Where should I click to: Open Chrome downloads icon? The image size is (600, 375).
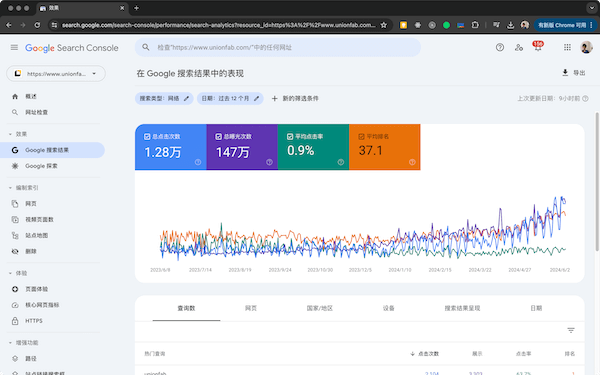[x=510, y=25]
